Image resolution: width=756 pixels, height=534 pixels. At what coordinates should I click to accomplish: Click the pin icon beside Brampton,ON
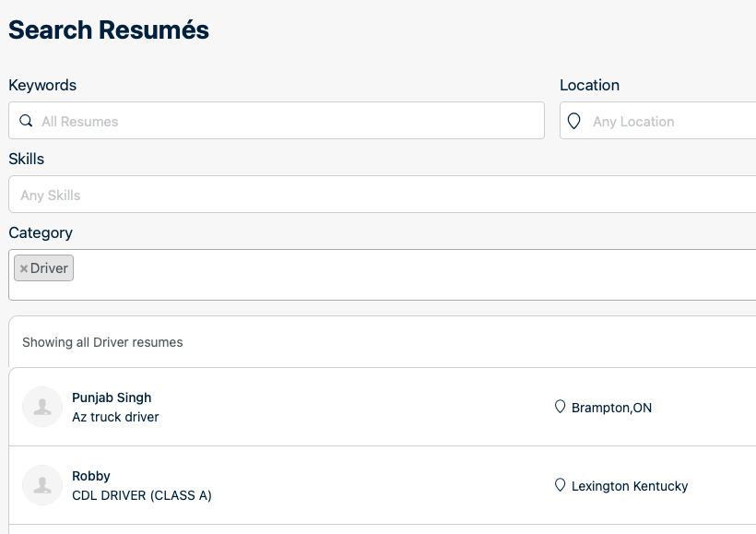click(560, 407)
